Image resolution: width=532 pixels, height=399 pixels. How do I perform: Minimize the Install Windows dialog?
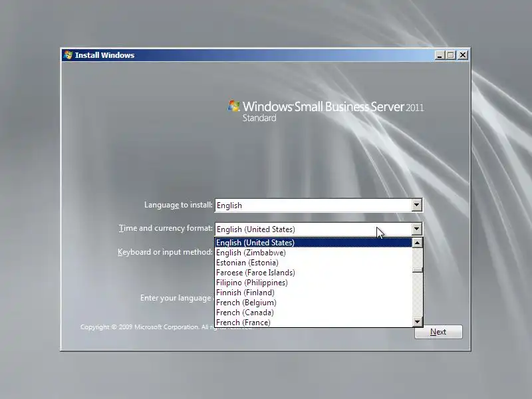pos(440,55)
